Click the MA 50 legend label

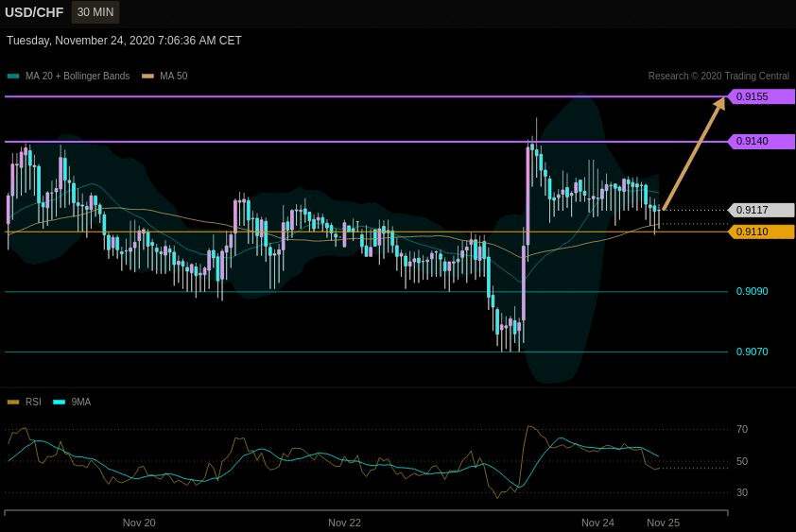pyautogui.click(x=174, y=77)
